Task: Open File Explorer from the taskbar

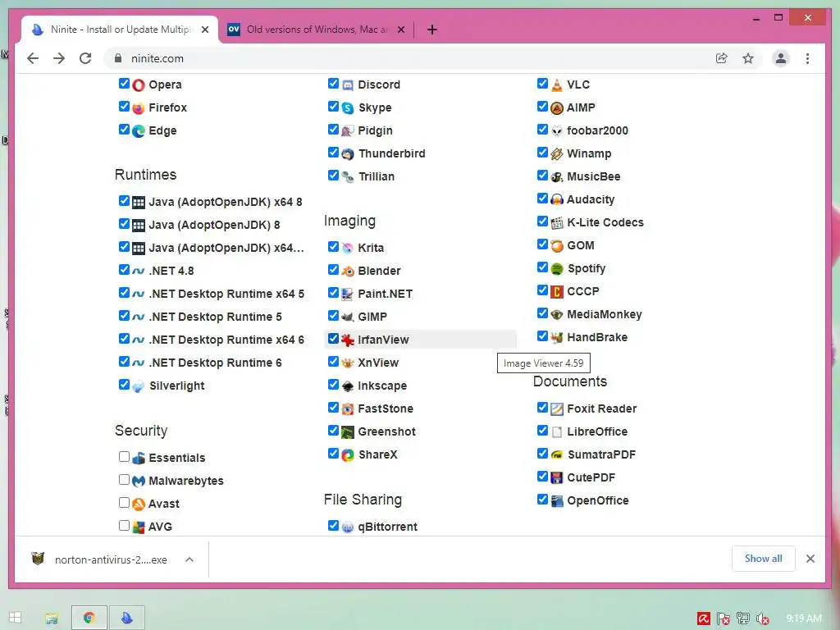Action: 52,619
